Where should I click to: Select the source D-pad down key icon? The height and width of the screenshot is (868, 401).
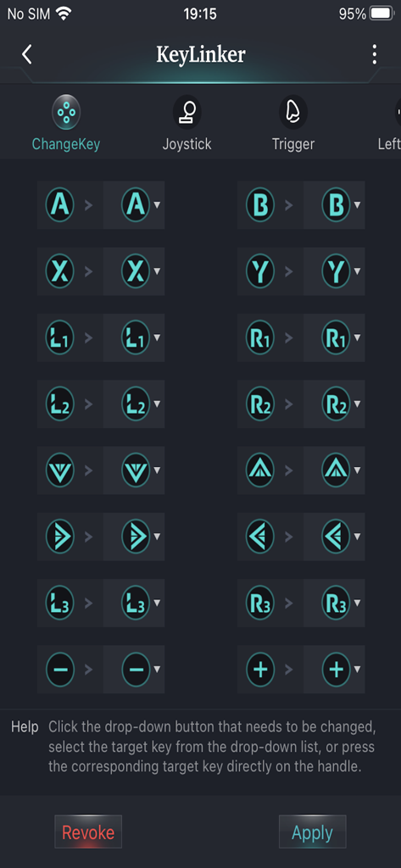coord(60,470)
